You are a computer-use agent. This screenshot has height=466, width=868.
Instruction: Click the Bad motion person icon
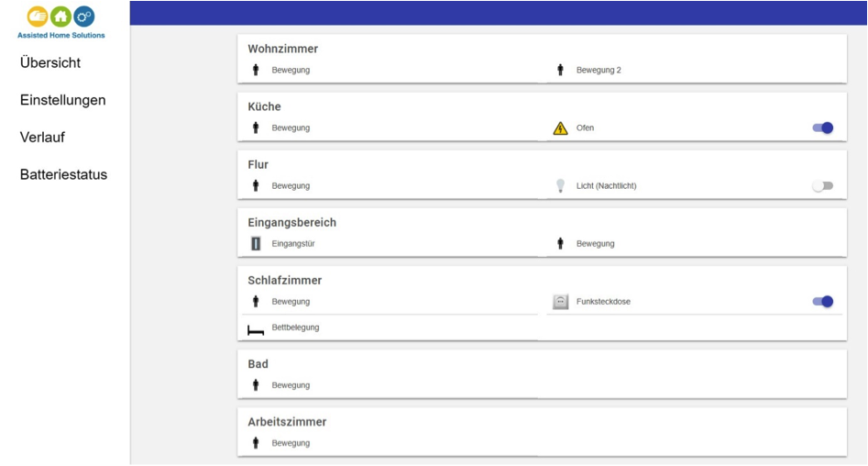[256, 385]
